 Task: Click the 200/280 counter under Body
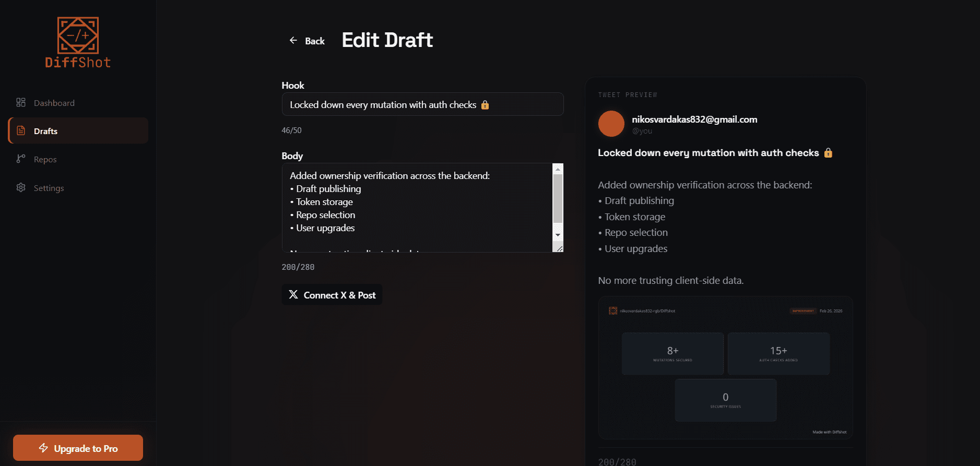point(298,267)
